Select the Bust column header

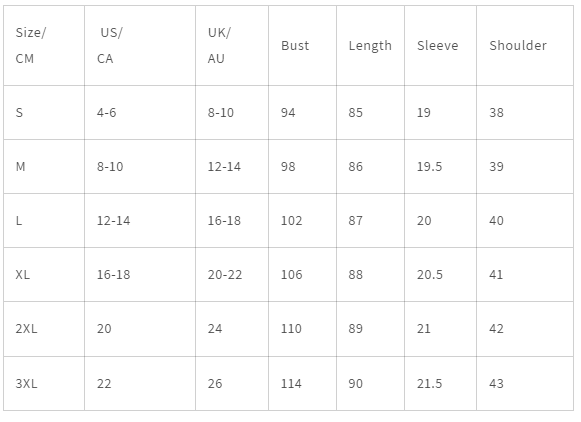point(302,46)
